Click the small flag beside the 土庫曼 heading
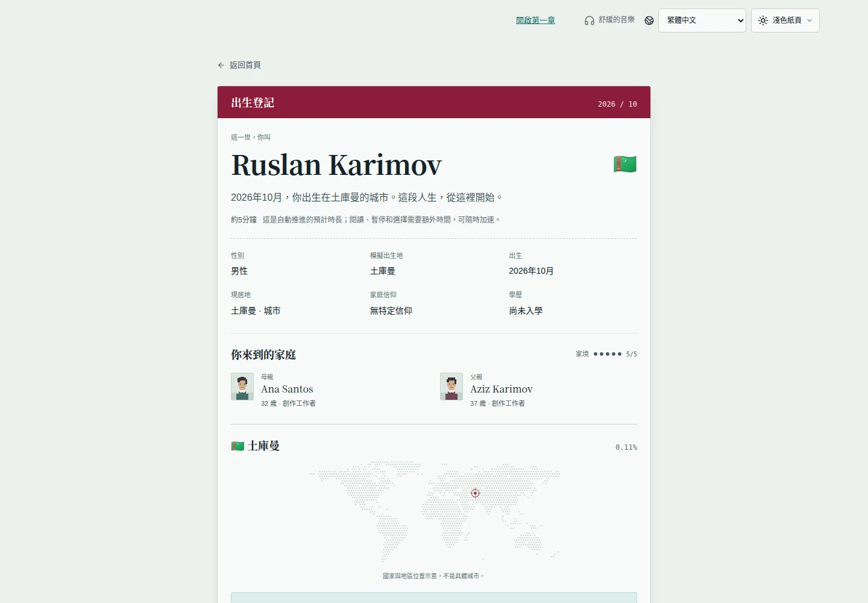868x603 pixels. tap(237, 446)
